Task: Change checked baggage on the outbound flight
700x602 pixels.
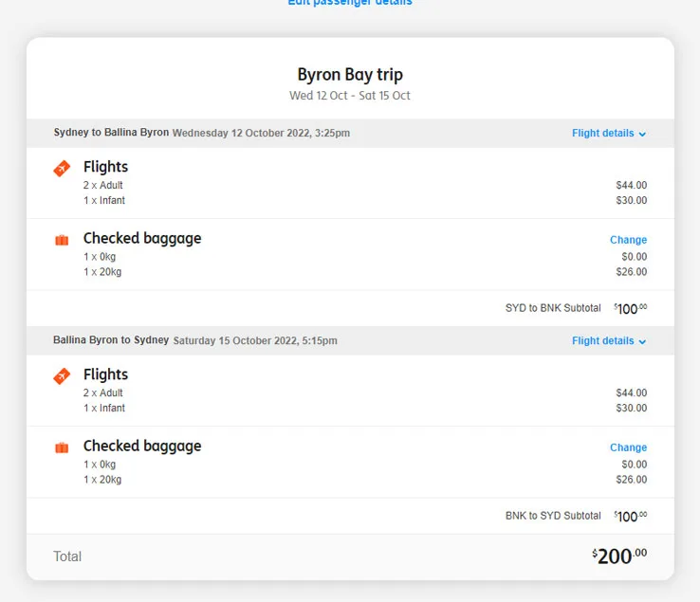Action: pyautogui.click(x=628, y=240)
